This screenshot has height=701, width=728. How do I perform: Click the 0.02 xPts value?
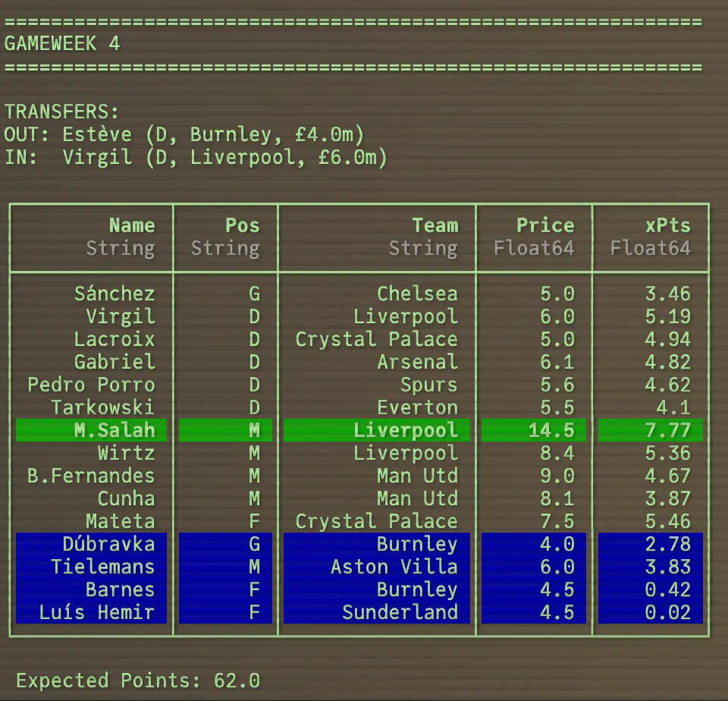[667, 612]
